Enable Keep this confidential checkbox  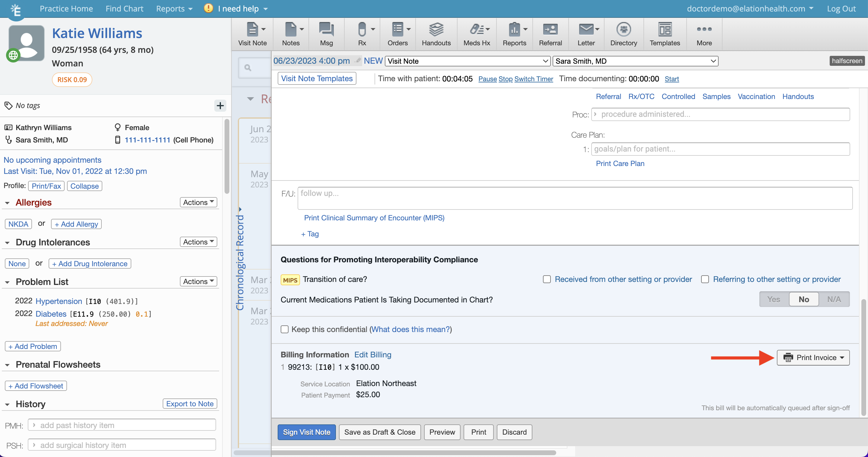point(285,329)
